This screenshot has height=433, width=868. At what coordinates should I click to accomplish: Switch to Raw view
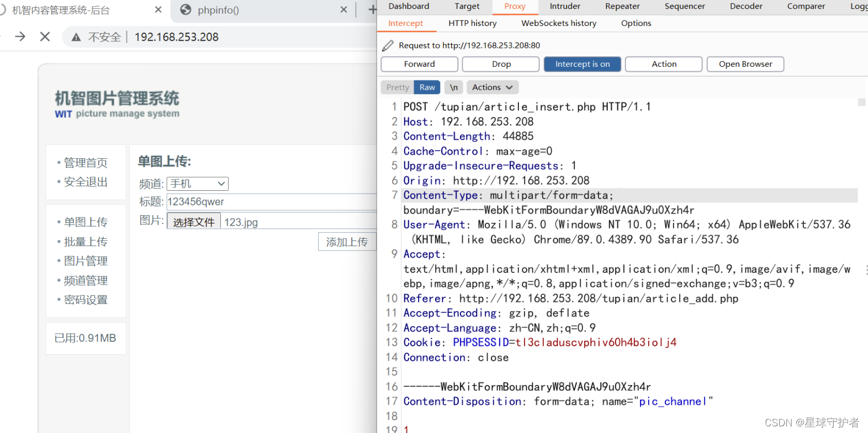click(427, 87)
